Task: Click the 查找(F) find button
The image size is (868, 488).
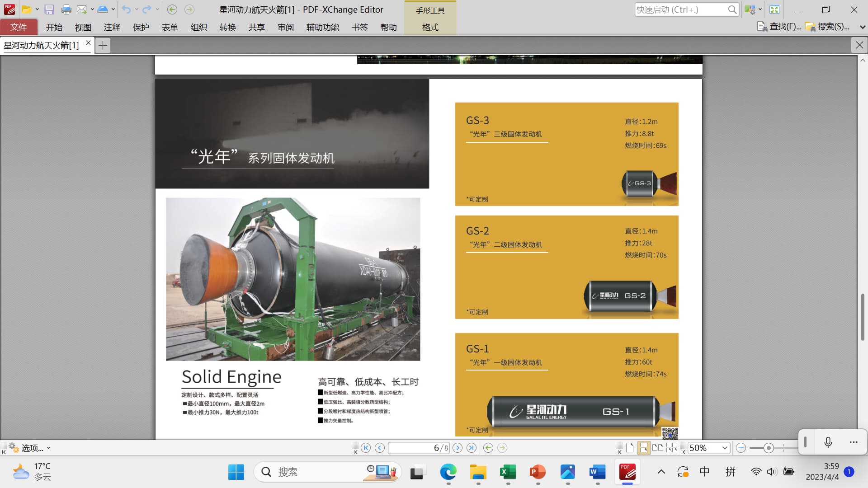Action: pos(779,27)
